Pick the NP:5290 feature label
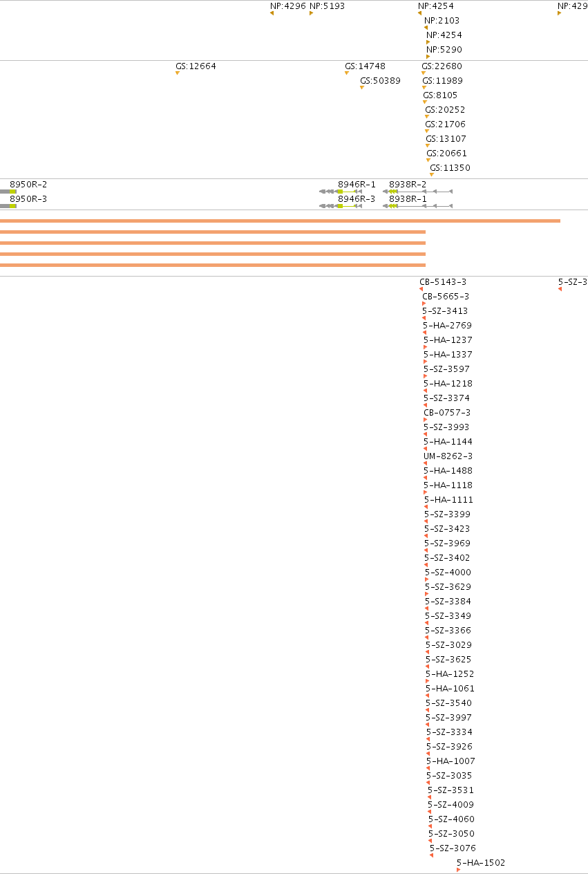The width and height of the screenshot is (588, 874). point(444,50)
